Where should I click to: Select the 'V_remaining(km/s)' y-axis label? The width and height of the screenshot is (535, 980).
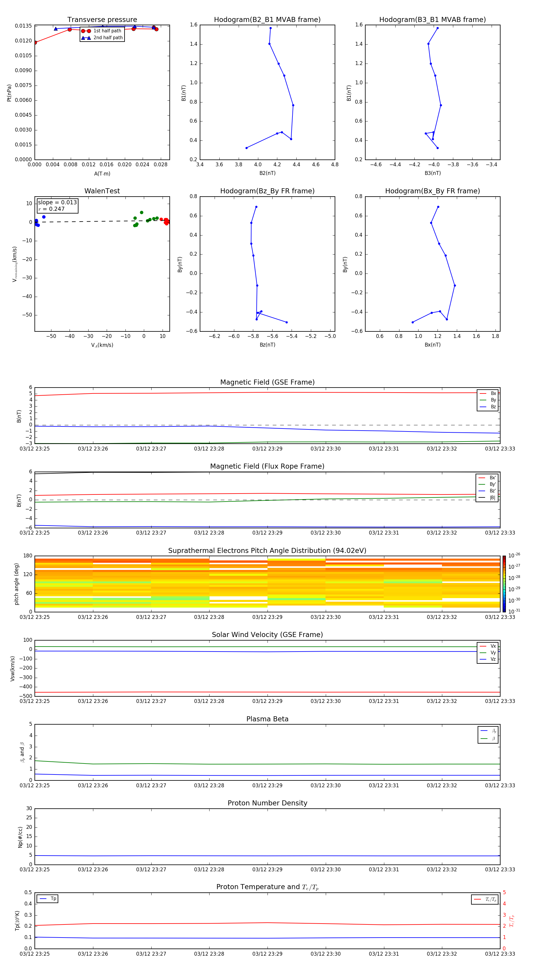point(15,264)
